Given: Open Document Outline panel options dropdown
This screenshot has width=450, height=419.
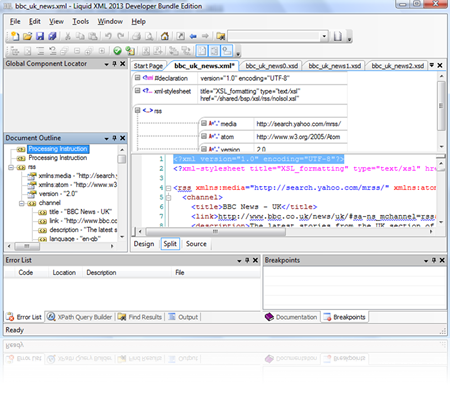Looking at the screenshot, I should point(106,138).
